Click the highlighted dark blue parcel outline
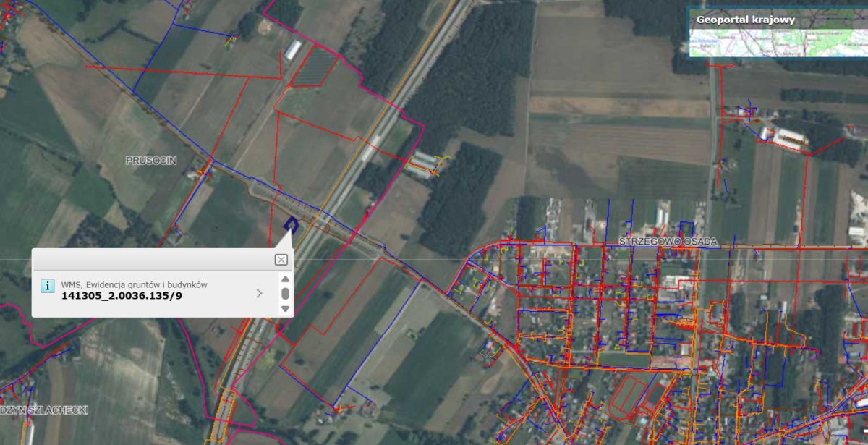This screenshot has height=445, width=868. (x=291, y=224)
